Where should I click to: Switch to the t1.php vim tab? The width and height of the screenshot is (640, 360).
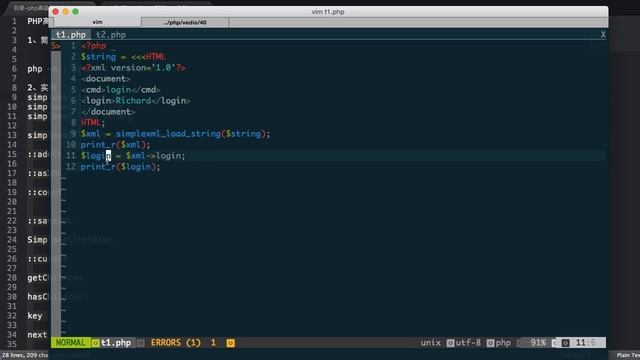pos(71,35)
